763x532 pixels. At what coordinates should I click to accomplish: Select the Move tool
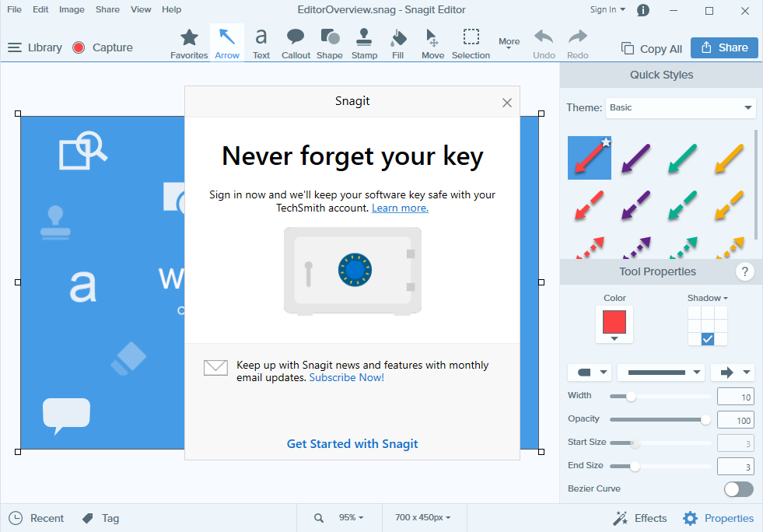tap(432, 44)
